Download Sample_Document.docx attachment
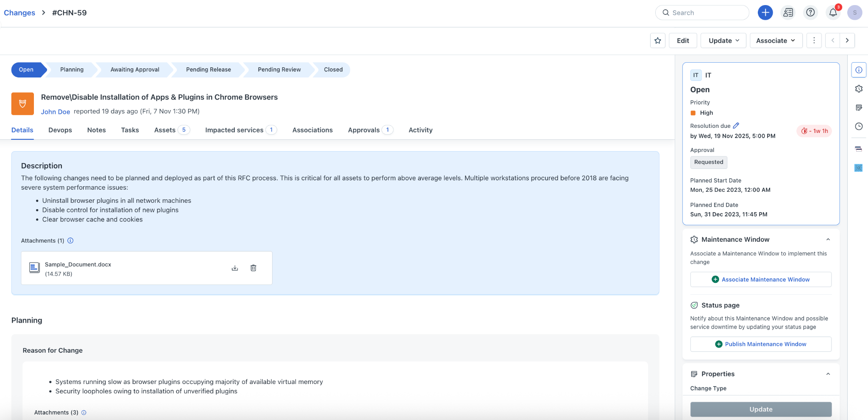Viewport: 868px width, 420px height. [x=235, y=268]
